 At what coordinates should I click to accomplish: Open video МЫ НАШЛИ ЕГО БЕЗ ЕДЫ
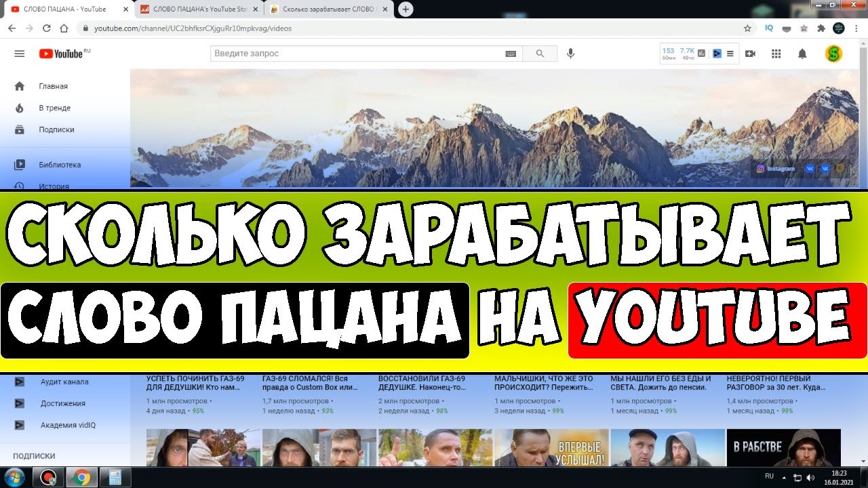[x=660, y=383]
